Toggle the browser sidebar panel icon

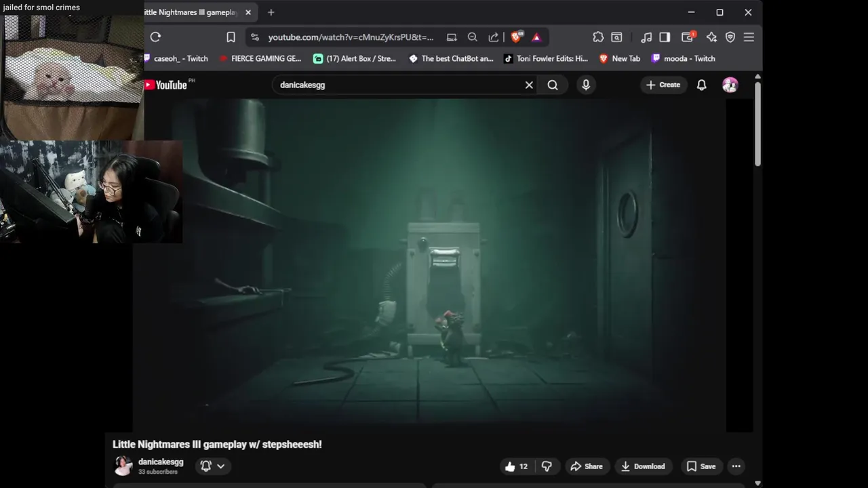[x=665, y=37]
